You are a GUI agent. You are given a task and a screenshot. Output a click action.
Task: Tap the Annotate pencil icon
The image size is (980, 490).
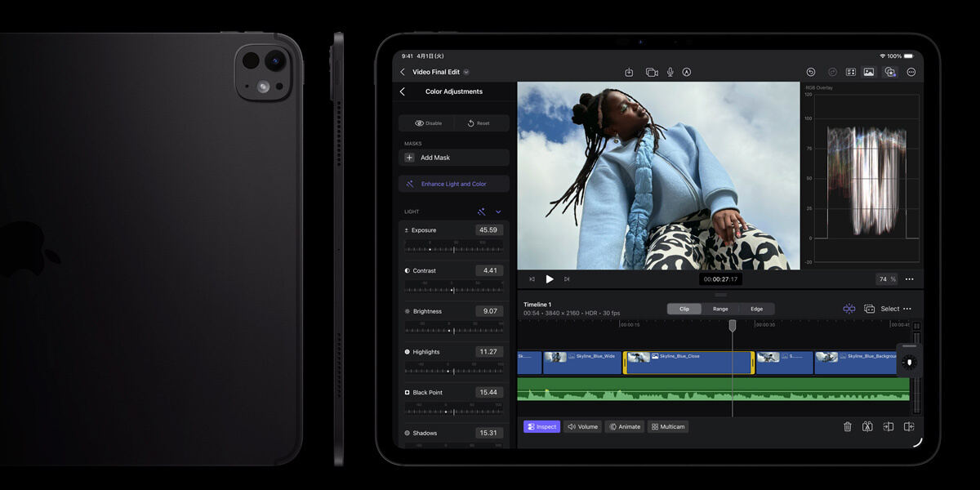tap(687, 71)
